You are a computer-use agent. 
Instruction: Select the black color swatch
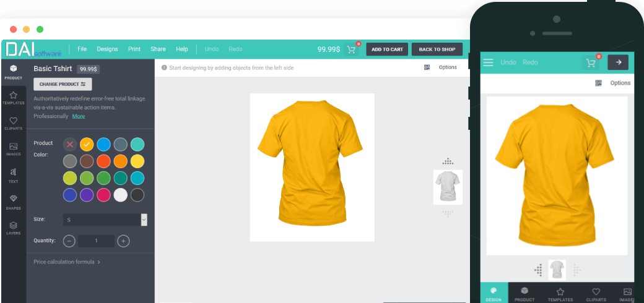[x=137, y=195]
